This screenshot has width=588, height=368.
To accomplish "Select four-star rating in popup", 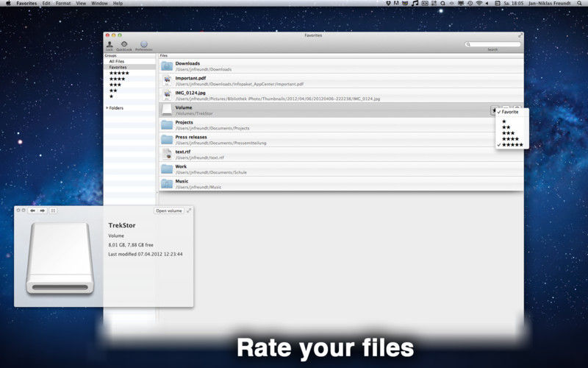I will [510, 139].
